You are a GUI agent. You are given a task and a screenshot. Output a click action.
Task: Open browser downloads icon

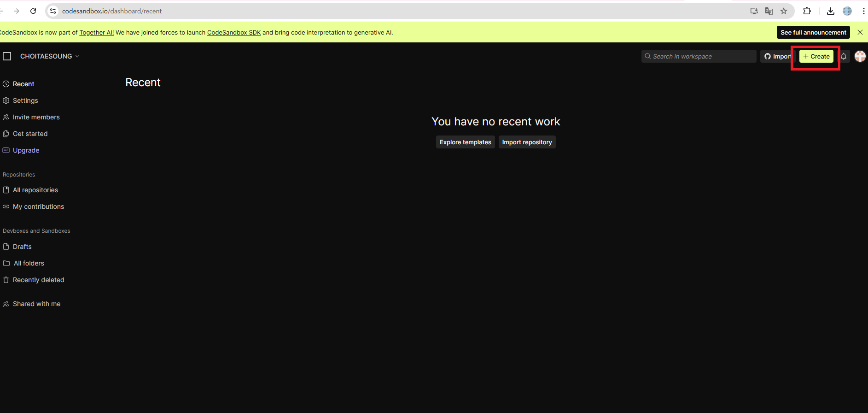point(831,11)
